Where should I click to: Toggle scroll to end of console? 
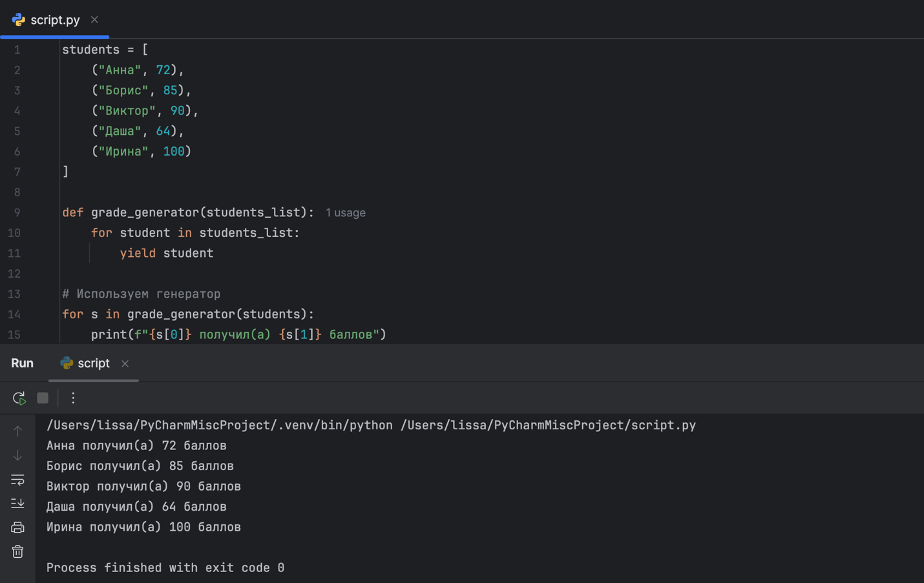pos(17,503)
